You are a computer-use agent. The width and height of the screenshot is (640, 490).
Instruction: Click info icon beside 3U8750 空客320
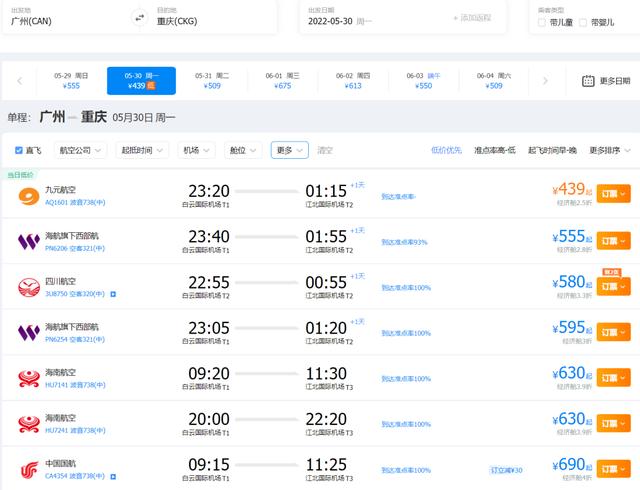tap(113, 294)
